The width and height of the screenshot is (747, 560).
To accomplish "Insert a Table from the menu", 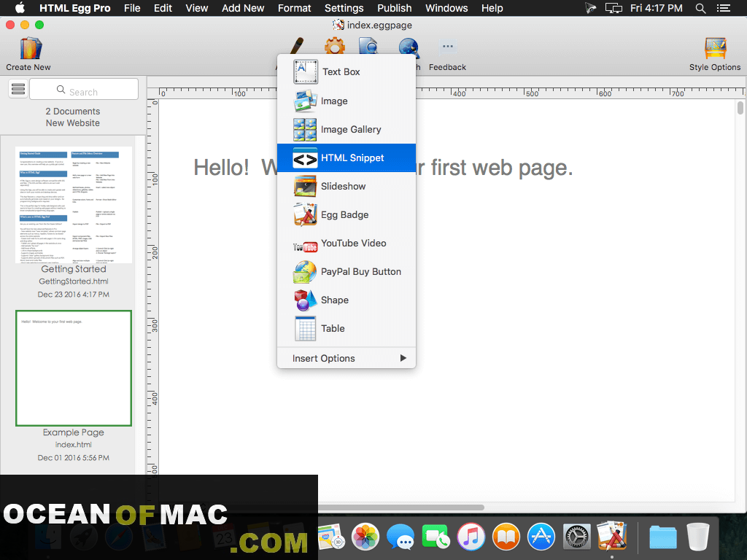I will 347,329.
